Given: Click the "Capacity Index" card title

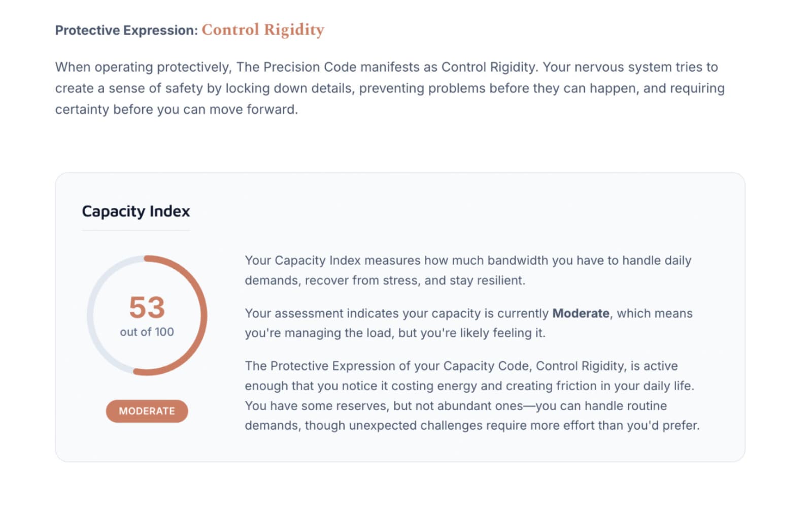Looking at the screenshot, I should [x=136, y=211].
